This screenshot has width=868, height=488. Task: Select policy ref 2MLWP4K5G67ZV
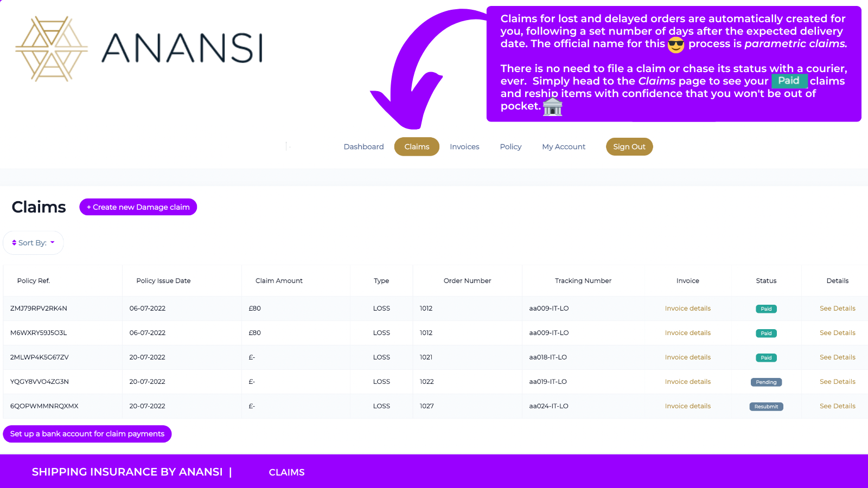pos(40,357)
